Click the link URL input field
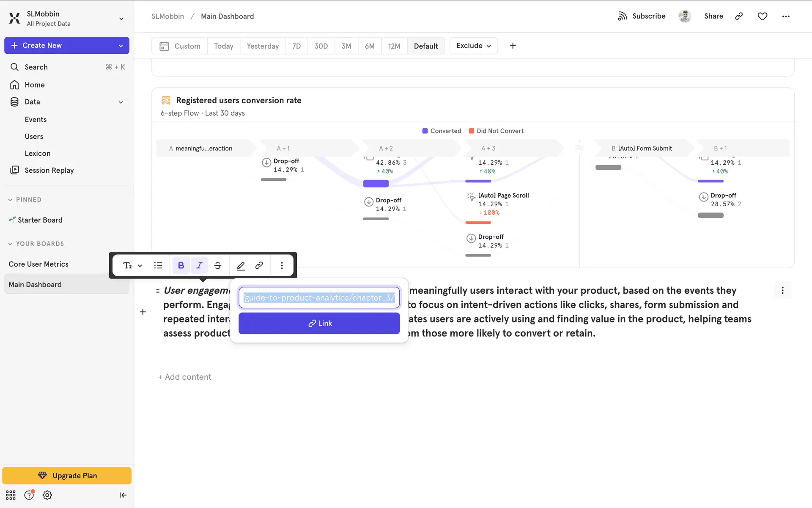 (x=319, y=298)
